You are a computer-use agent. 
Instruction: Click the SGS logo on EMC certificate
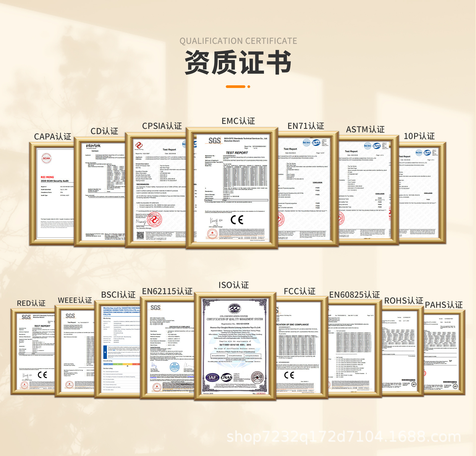point(214,141)
